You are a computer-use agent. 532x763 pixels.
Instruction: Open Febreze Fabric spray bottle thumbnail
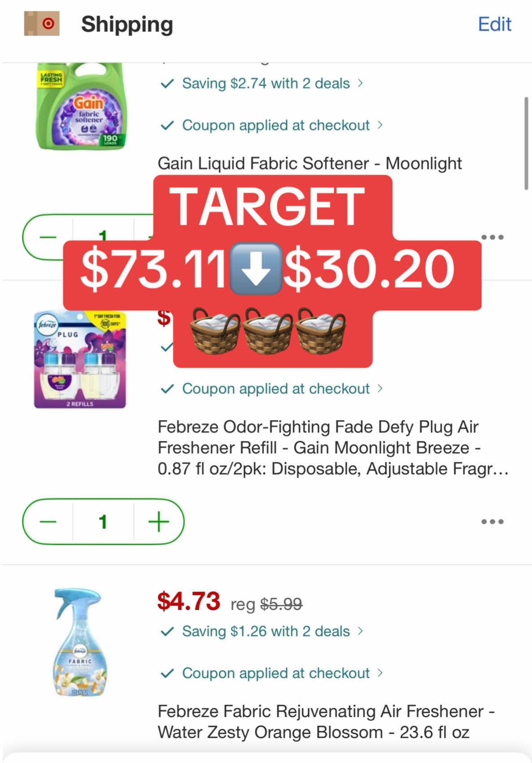(x=79, y=642)
